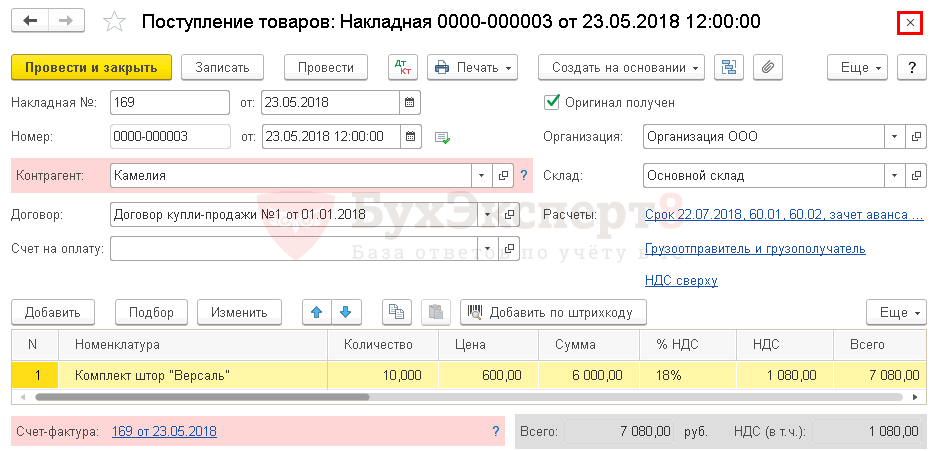Open the Создать на основании dropdown

click(621, 67)
